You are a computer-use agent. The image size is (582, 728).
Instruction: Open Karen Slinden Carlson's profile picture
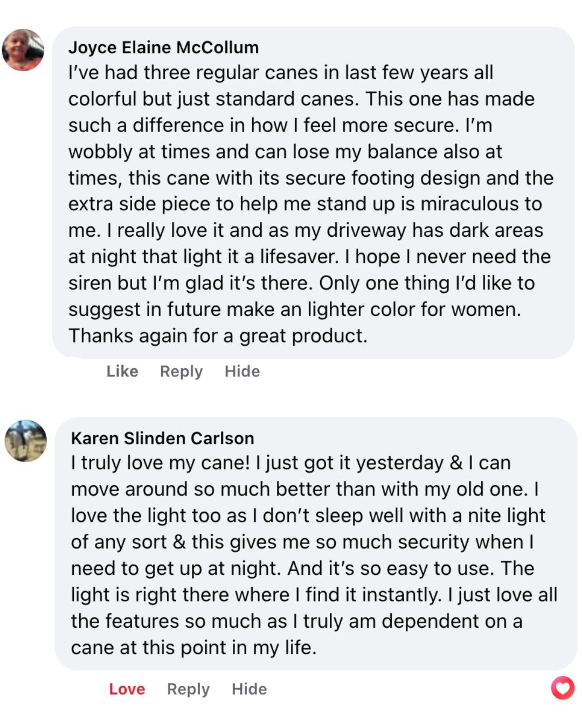tap(26, 441)
